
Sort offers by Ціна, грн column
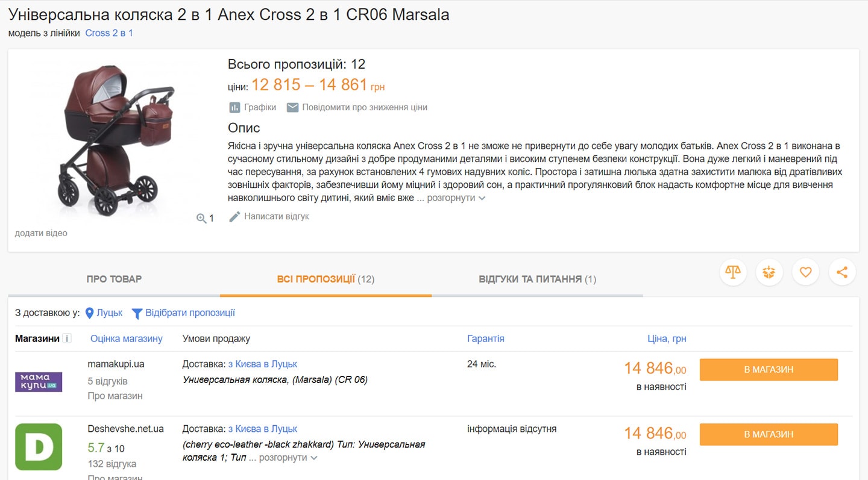point(667,338)
